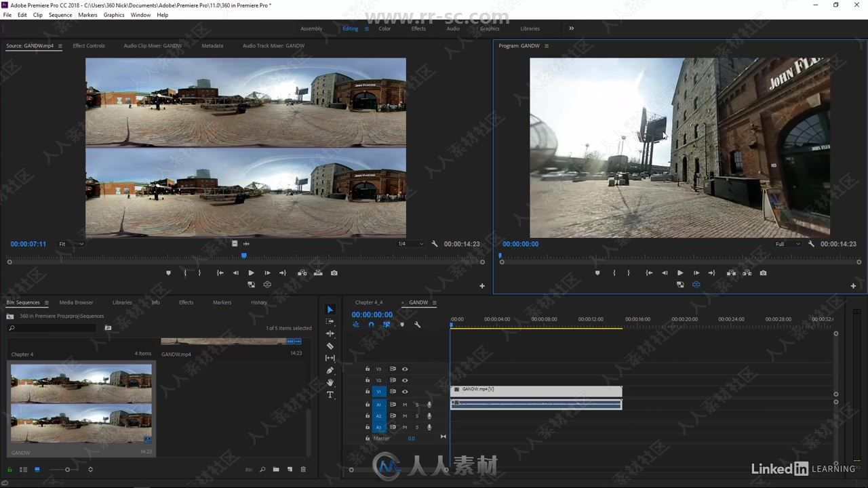The width and height of the screenshot is (868, 488).
Task: Switch project panel to icon view
Action: 37,469
